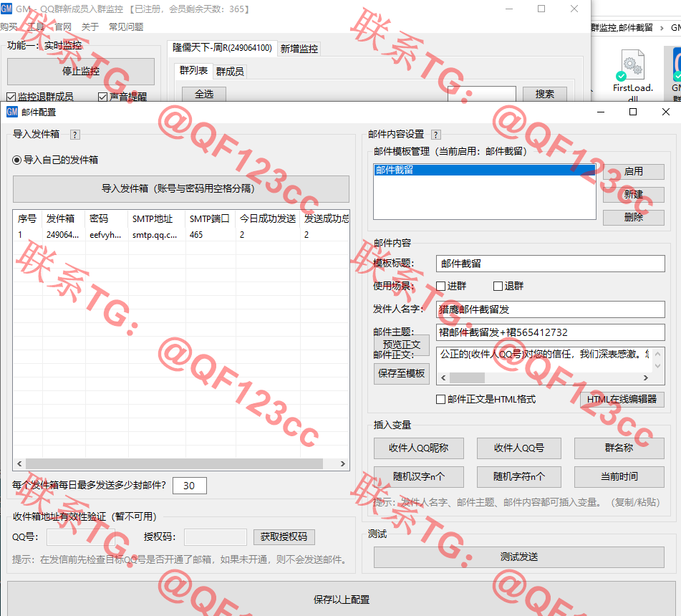Click 新建 template button
The height and width of the screenshot is (616, 681).
(x=633, y=195)
